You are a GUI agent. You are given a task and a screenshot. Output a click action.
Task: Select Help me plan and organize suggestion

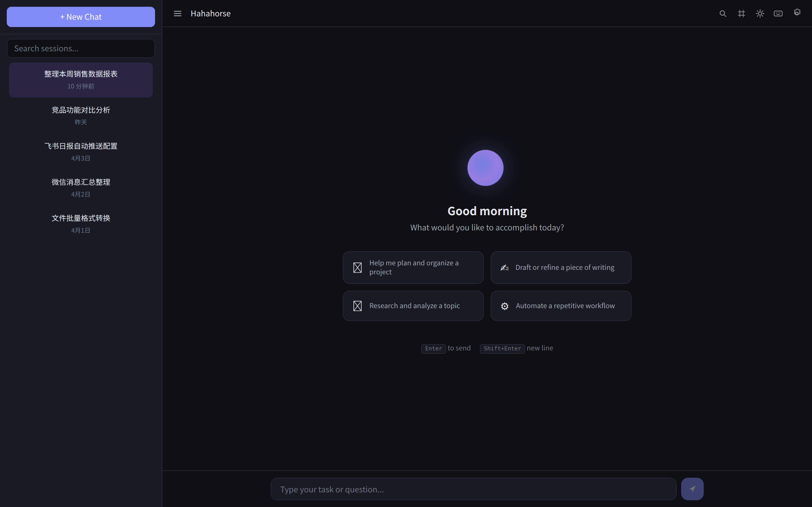413,268
